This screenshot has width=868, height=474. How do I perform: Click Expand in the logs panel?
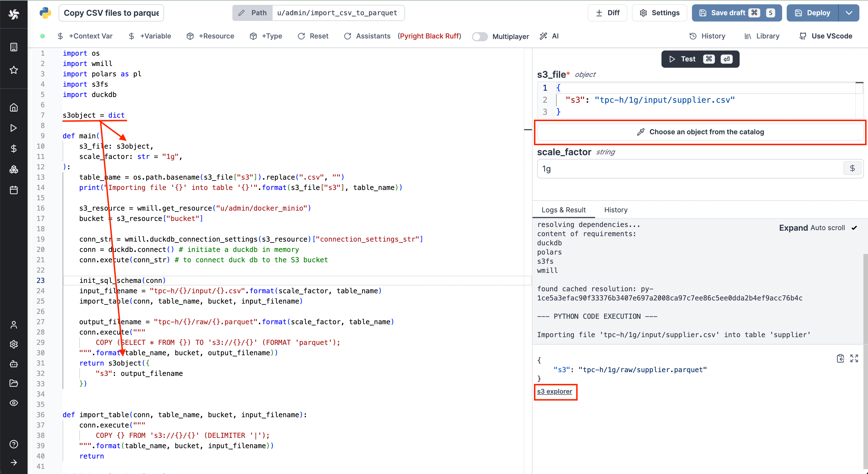794,228
